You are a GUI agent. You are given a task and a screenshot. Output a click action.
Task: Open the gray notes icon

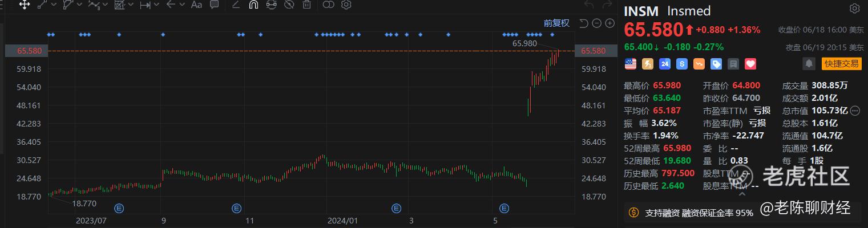coord(733,64)
